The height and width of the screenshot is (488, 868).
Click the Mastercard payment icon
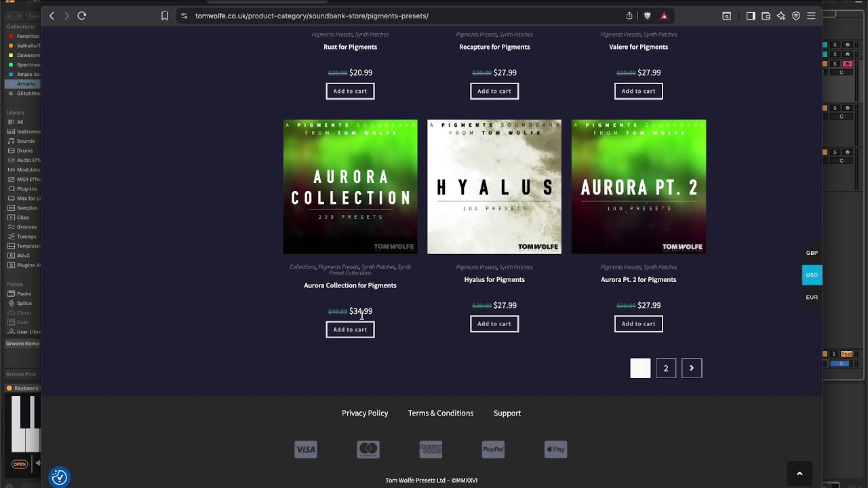click(368, 449)
